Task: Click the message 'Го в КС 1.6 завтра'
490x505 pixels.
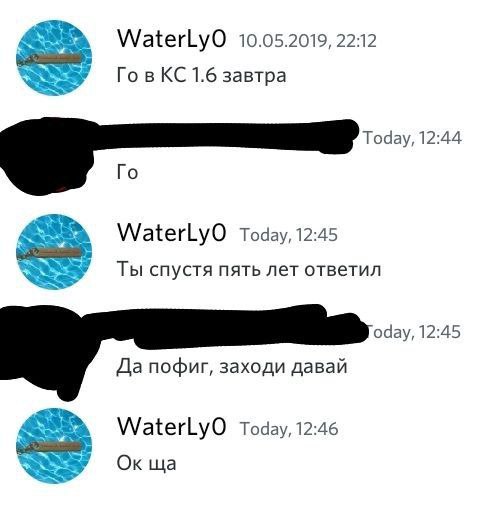Action: pos(201,75)
